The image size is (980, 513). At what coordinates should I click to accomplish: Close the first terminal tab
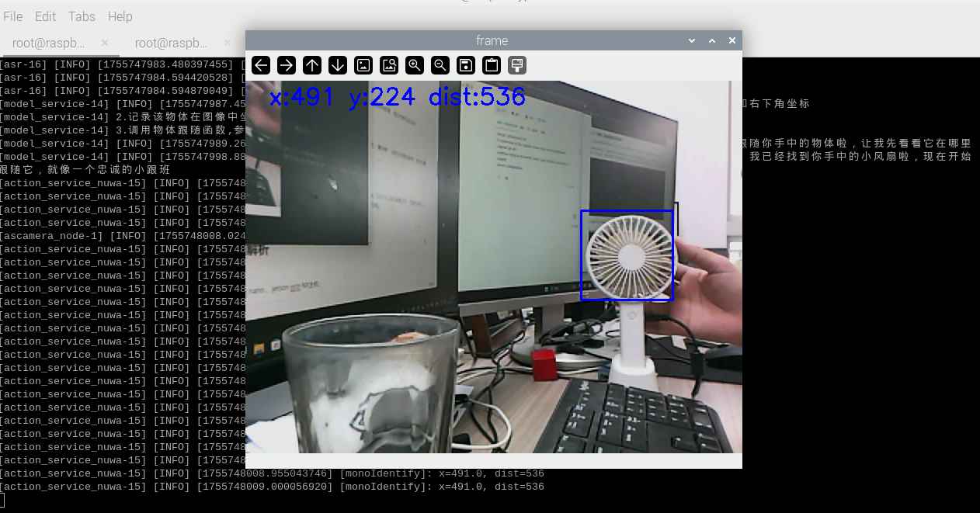(x=105, y=43)
